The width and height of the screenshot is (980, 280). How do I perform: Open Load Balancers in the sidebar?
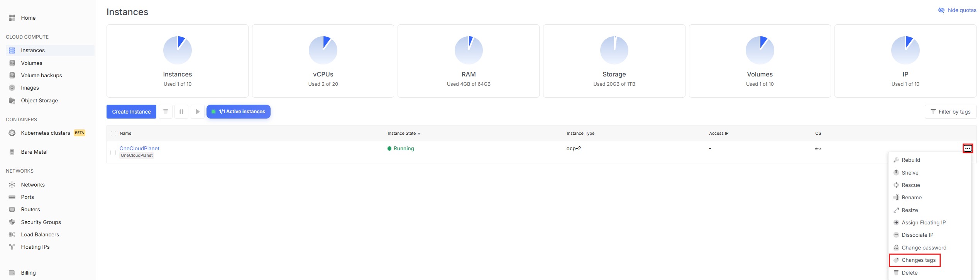click(40, 234)
